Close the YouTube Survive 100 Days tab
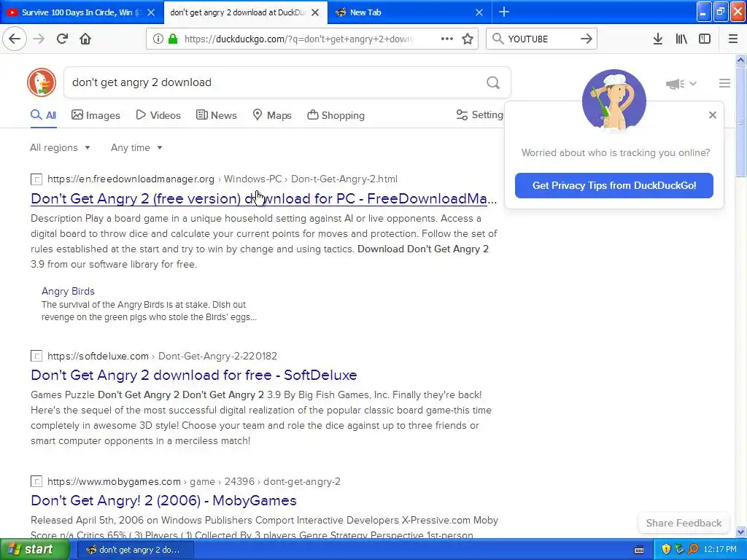The height and width of the screenshot is (560, 747). 151,12
